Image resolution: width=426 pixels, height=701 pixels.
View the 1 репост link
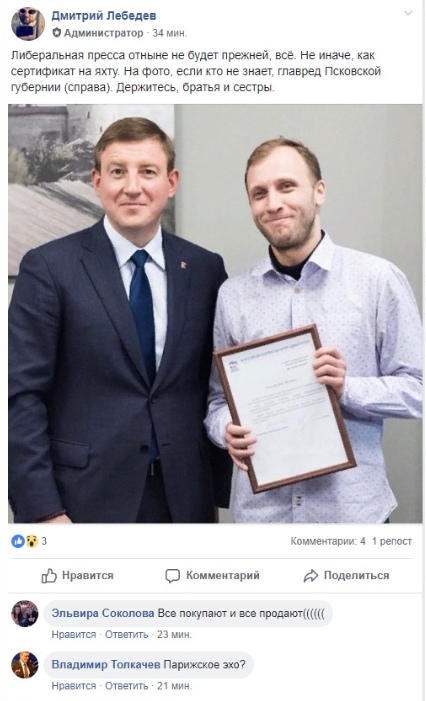point(392,541)
